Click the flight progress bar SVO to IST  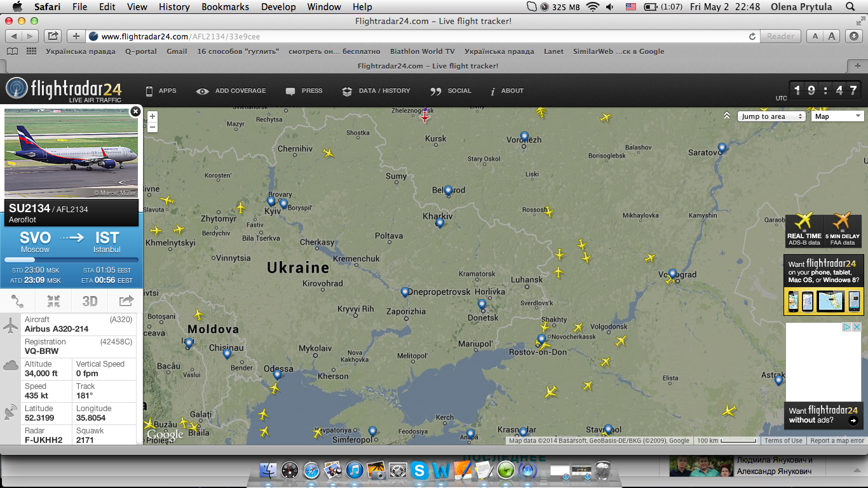point(71,260)
